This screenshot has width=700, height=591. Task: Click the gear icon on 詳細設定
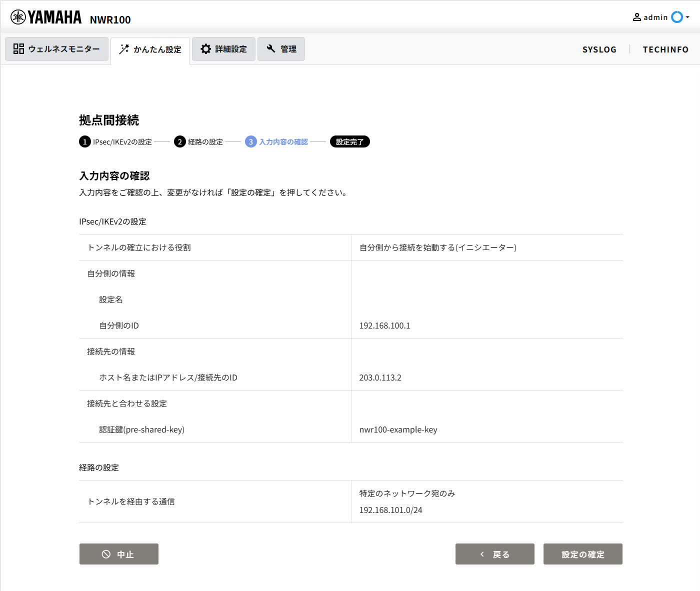[x=205, y=48]
